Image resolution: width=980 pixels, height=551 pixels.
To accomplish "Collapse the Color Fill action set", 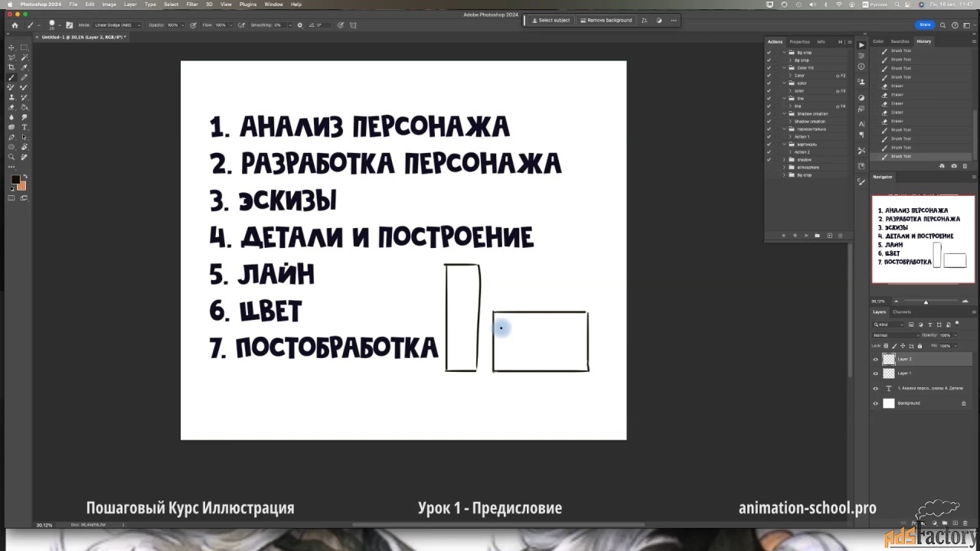I will (784, 68).
